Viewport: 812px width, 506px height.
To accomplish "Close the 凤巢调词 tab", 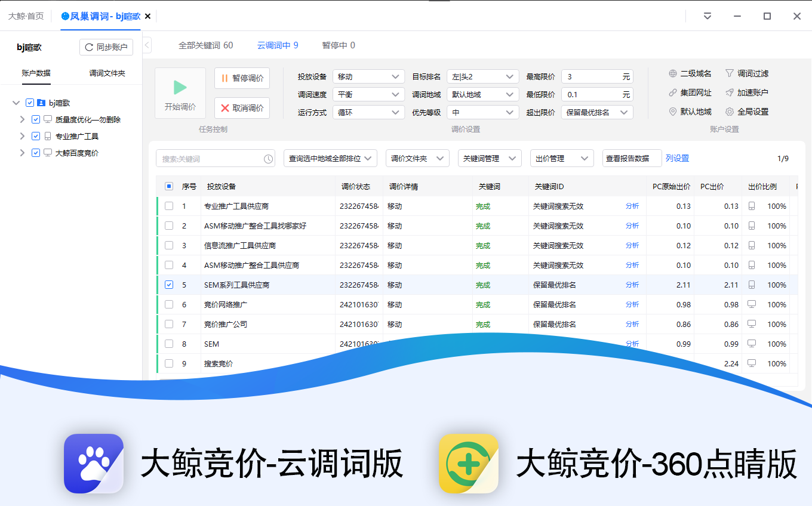I will pyautogui.click(x=147, y=16).
